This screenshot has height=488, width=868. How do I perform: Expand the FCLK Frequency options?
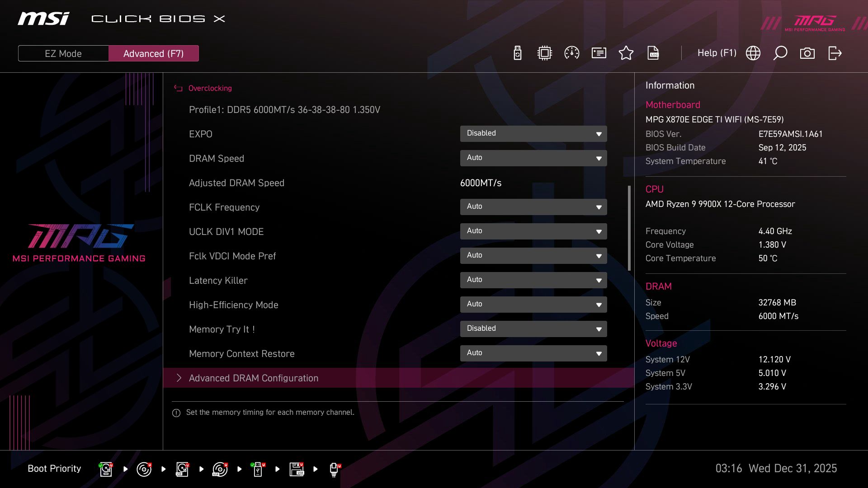(533, 207)
